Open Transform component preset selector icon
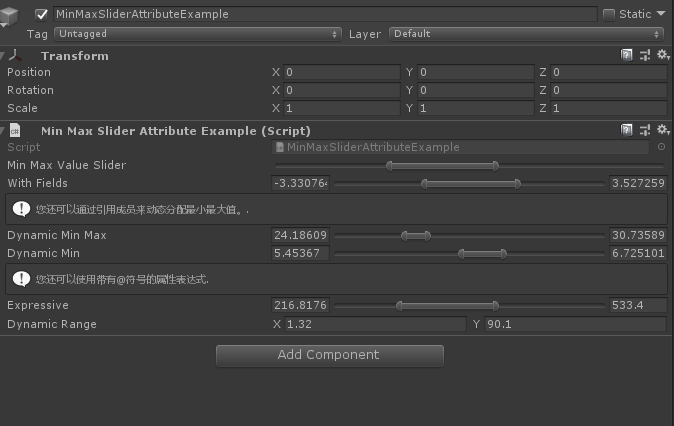674x426 pixels. (644, 56)
